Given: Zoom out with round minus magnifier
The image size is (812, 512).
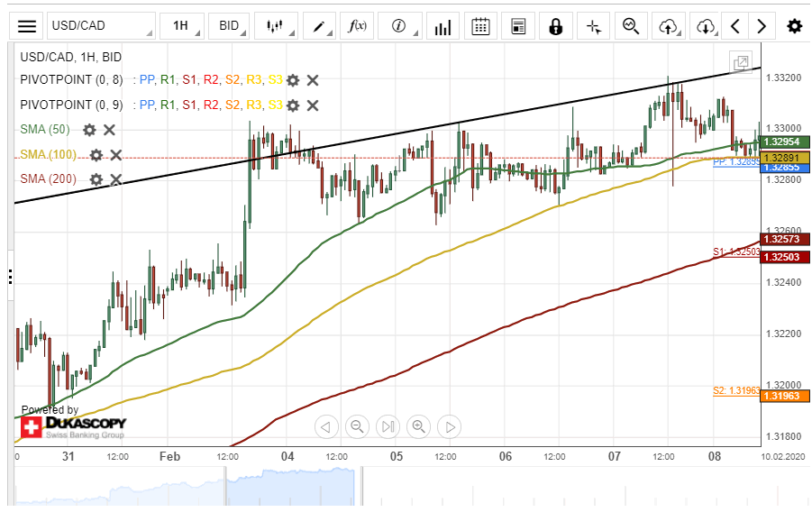Looking at the screenshot, I should (357, 427).
